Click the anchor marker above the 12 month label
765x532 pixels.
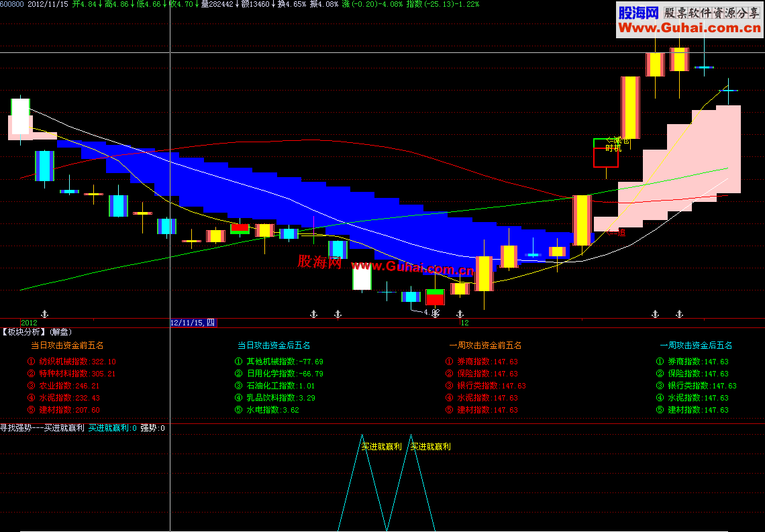(x=460, y=314)
